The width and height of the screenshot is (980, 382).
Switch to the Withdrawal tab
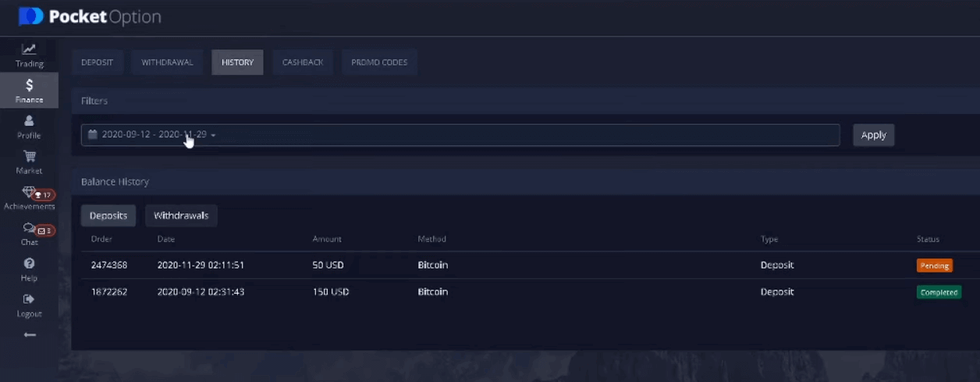click(167, 62)
